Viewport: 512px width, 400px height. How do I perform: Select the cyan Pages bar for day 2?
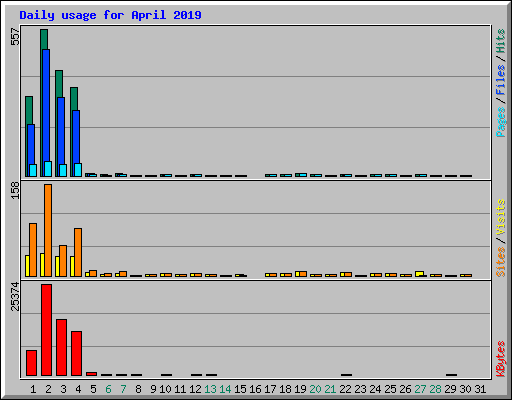[48, 169]
